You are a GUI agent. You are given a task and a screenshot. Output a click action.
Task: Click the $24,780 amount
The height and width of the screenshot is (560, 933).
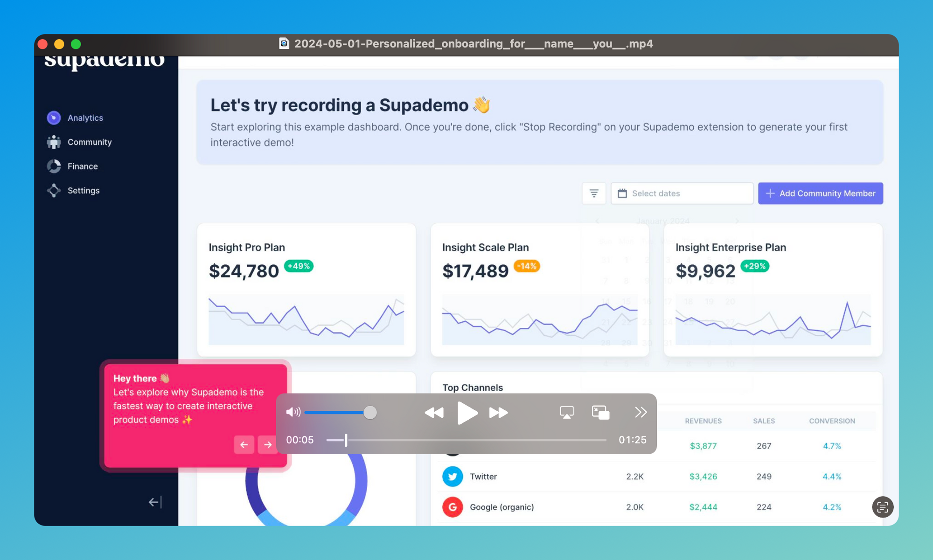[x=244, y=271]
